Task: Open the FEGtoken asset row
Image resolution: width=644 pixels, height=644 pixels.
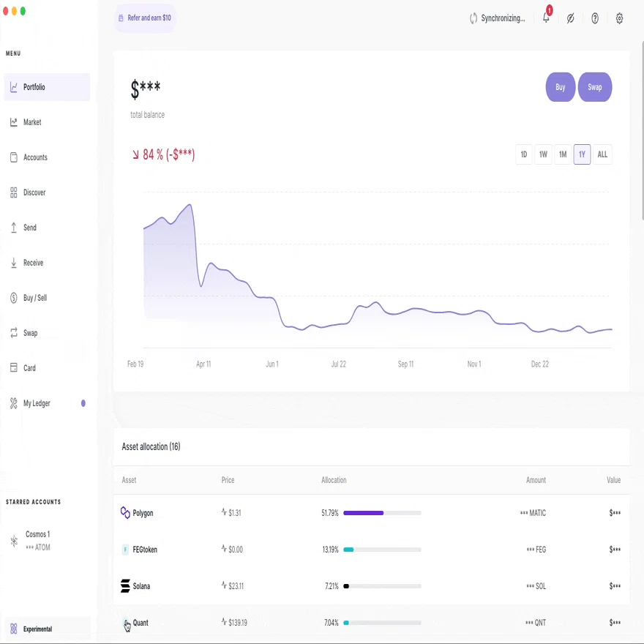Action: pos(371,550)
